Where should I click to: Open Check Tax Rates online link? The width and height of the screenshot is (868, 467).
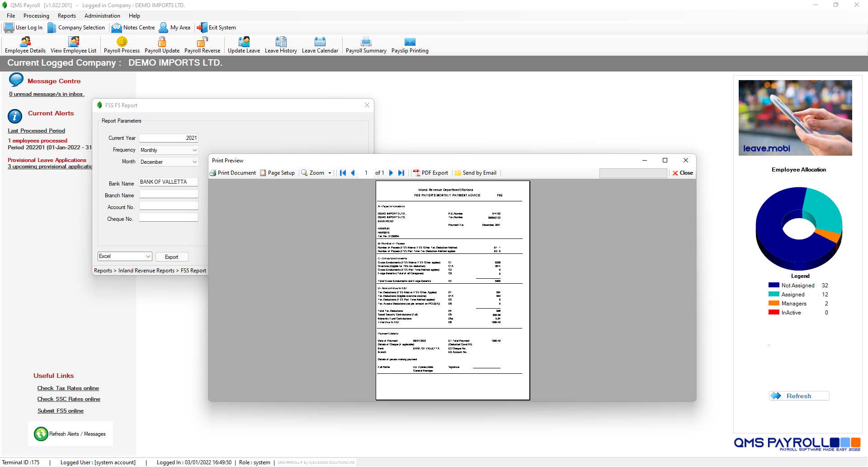(x=68, y=388)
